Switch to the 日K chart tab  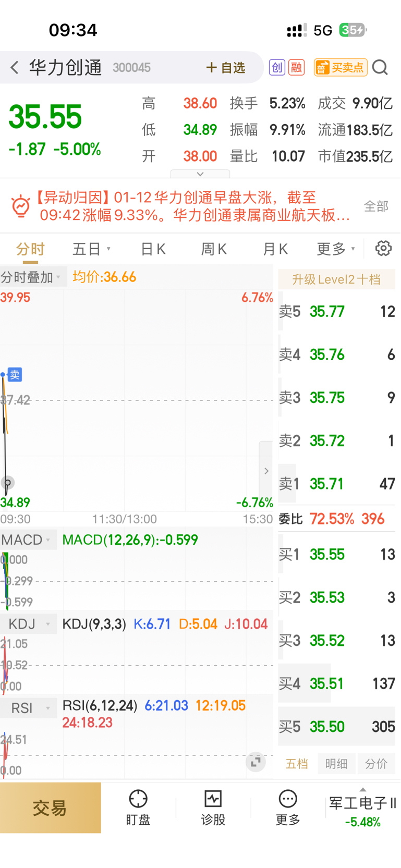point(153,249)
